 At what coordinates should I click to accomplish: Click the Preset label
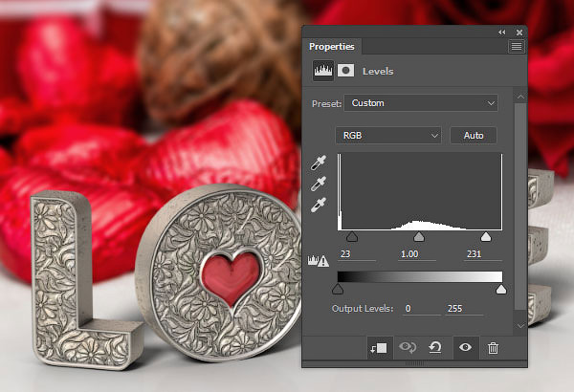(326, 104)
